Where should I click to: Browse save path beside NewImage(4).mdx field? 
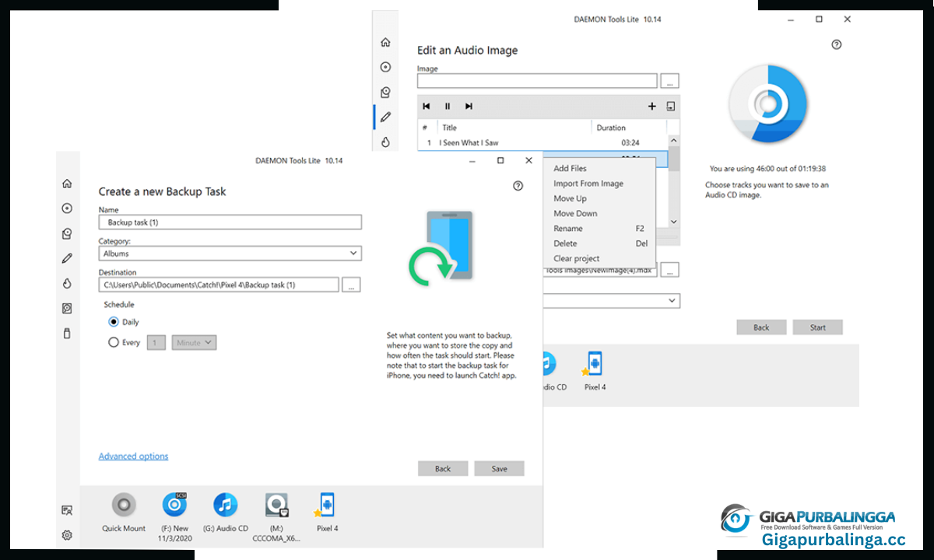670,270
